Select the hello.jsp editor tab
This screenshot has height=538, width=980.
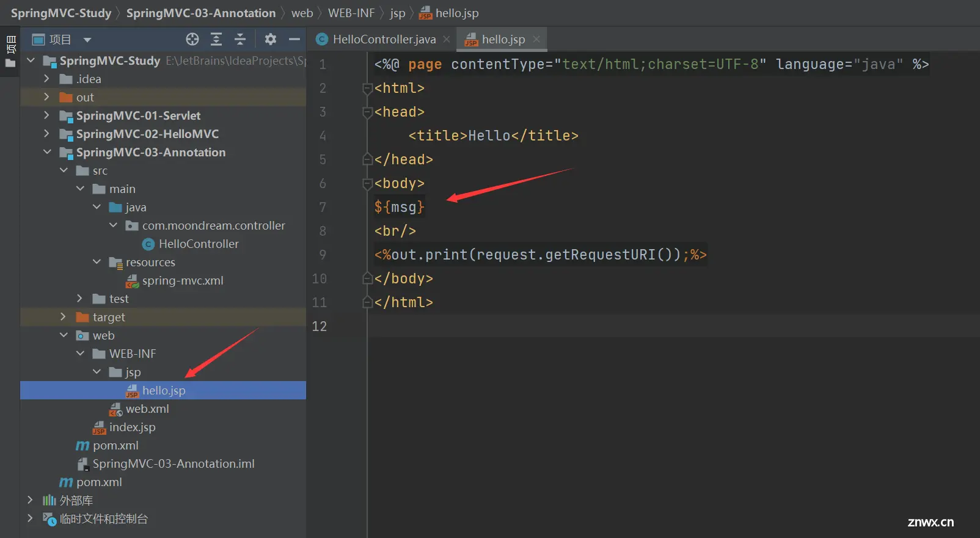click(503, 40)
